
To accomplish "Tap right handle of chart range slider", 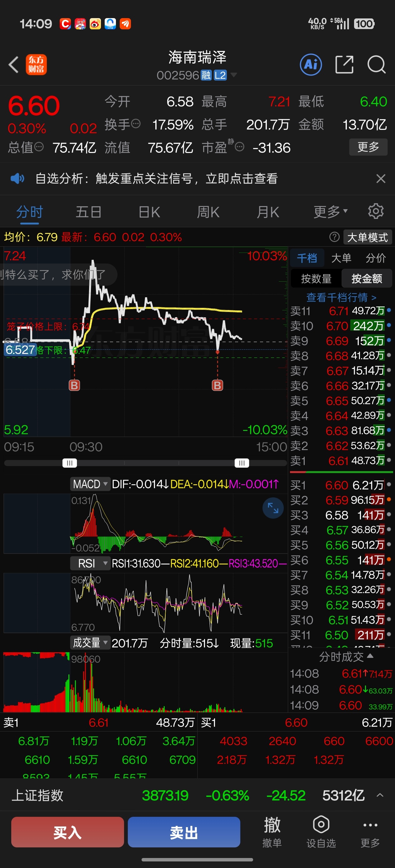I will click(x=242, y=463).
